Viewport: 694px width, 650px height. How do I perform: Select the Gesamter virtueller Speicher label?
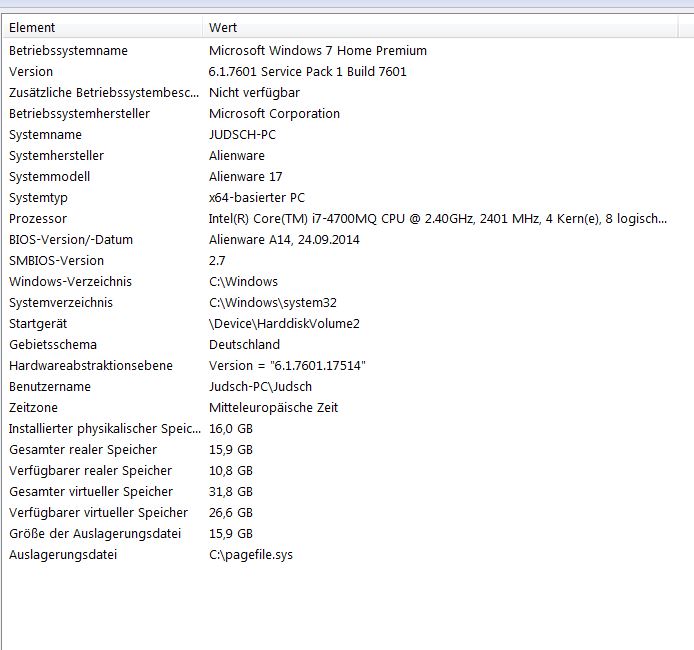(91, 492)
